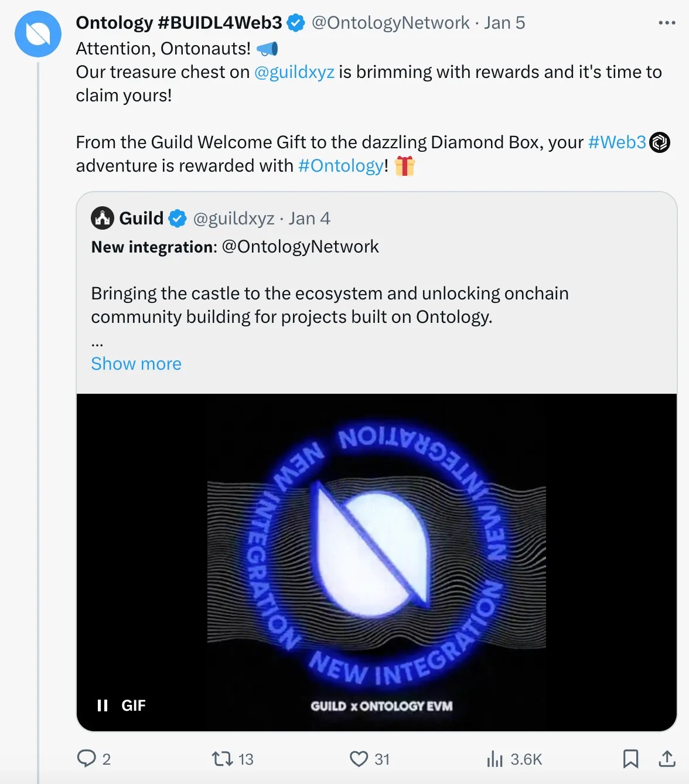
Task: Click the reply comment icon
Action: point(87,759)
